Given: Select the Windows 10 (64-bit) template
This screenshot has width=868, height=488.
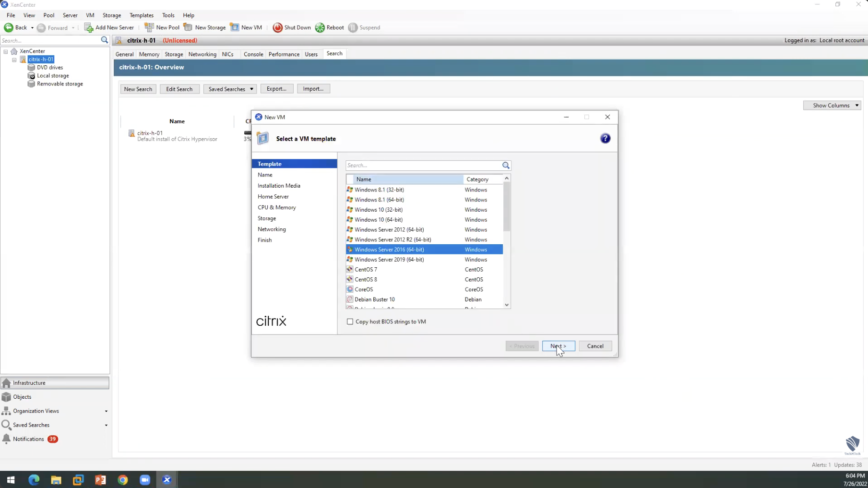Looking at the screenshot, I should pyautogui.click(x=424, y=220).
